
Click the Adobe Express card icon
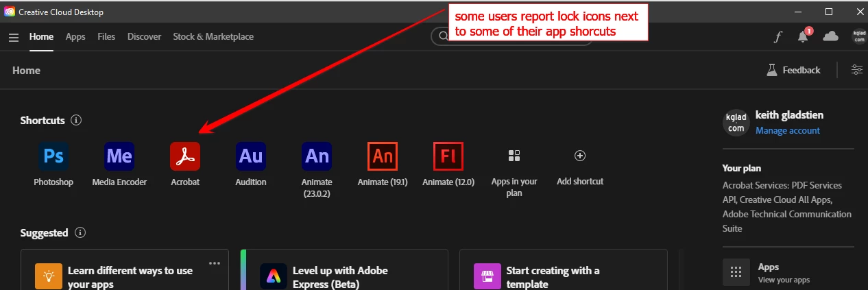(273, 276)
